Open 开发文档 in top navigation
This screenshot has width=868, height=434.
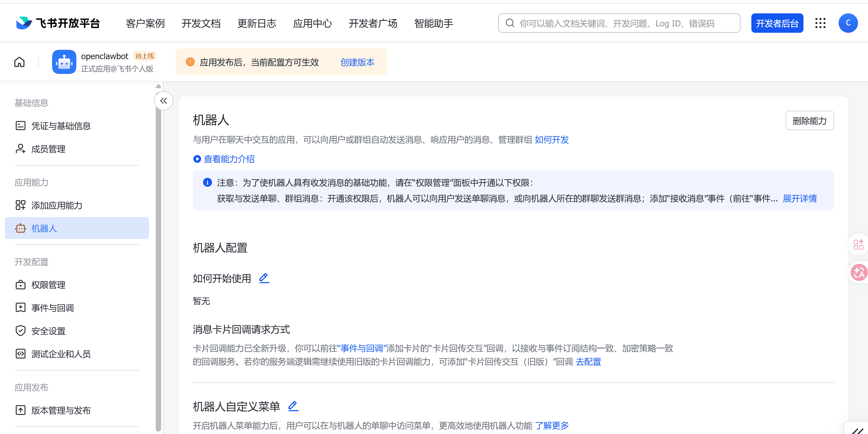point(201,23)
